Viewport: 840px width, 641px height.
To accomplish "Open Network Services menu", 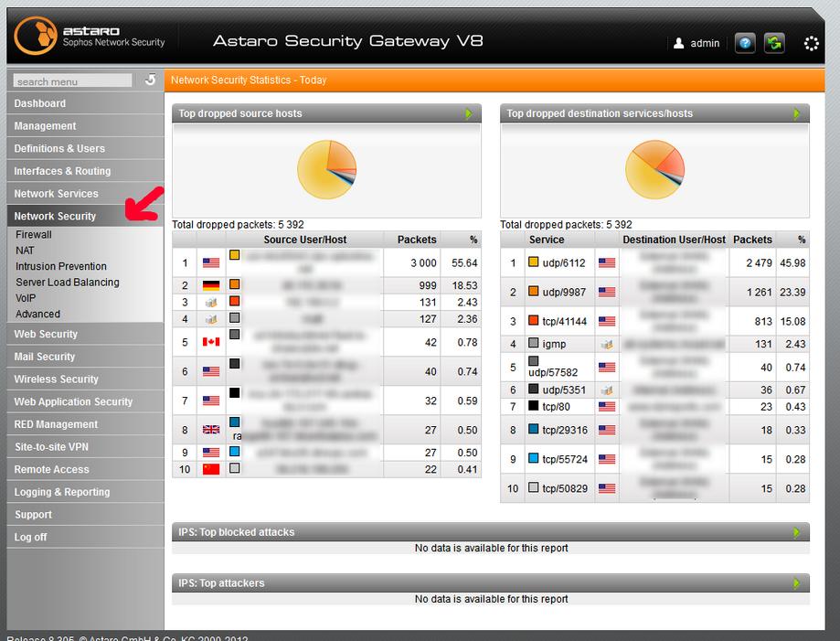I will (x=85, y=194).
